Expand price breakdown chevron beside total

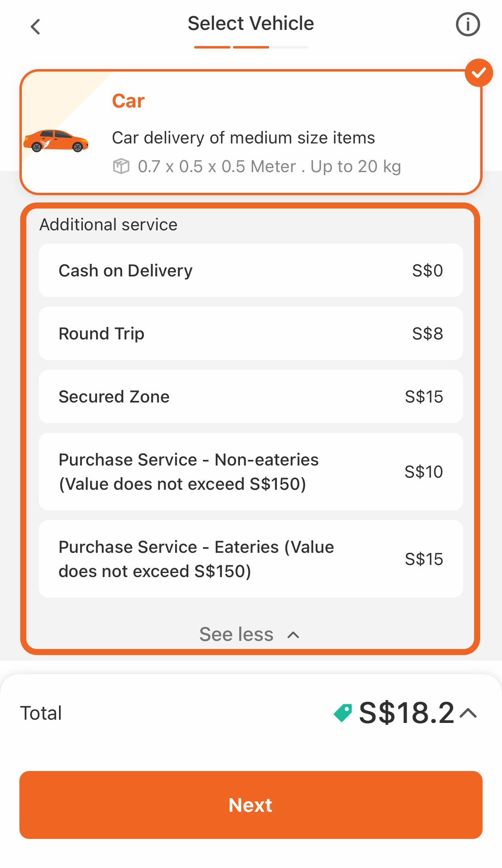468,713
